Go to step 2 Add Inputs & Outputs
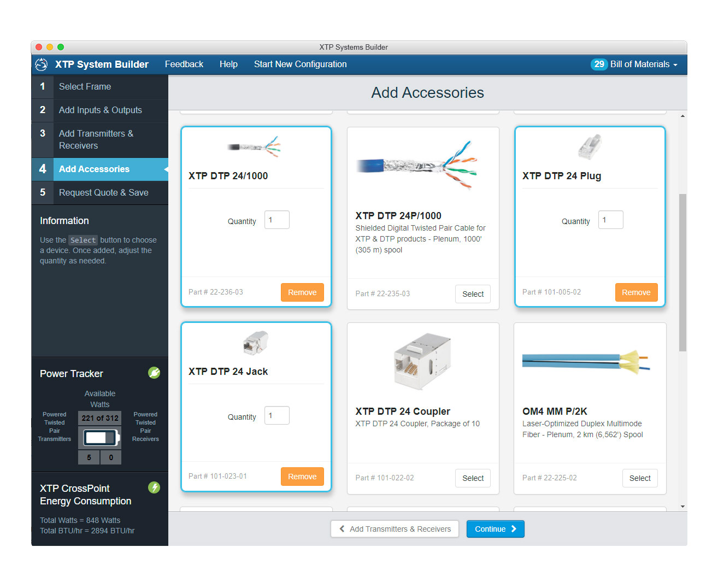718x588 pixels. coord(100,110)
